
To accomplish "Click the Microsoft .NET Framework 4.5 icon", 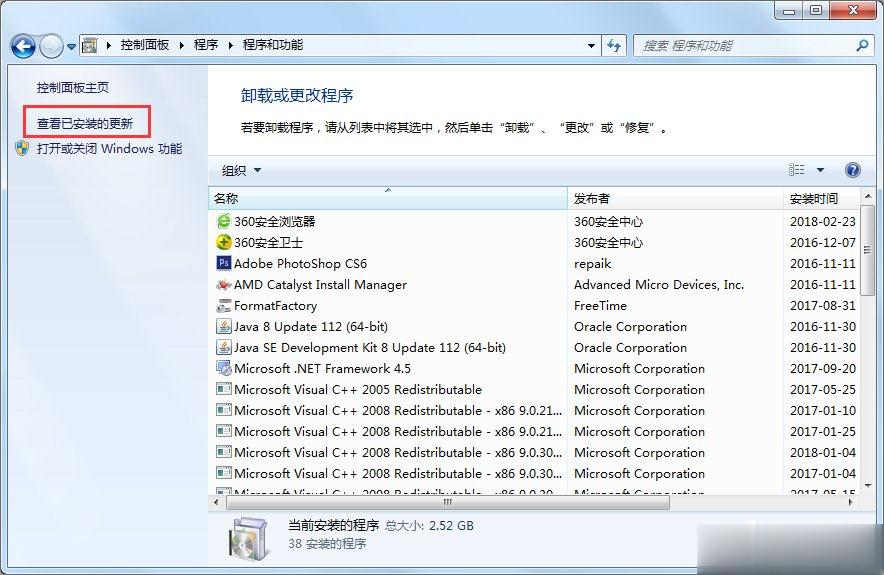I will 224,368.
